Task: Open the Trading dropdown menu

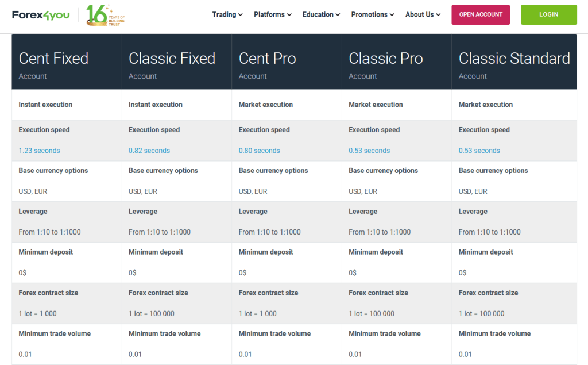Action: coord(227,14)
